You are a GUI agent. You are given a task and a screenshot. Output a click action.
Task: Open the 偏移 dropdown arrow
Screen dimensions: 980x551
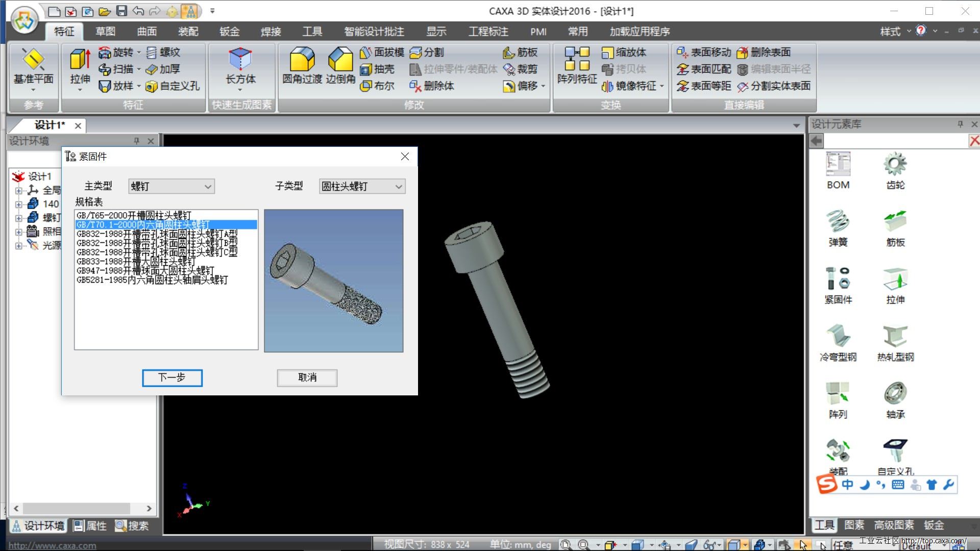coord(543,86)
